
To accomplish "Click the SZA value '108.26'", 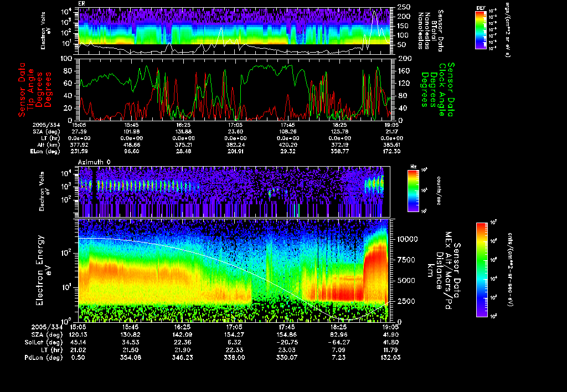I will point(288,132).
